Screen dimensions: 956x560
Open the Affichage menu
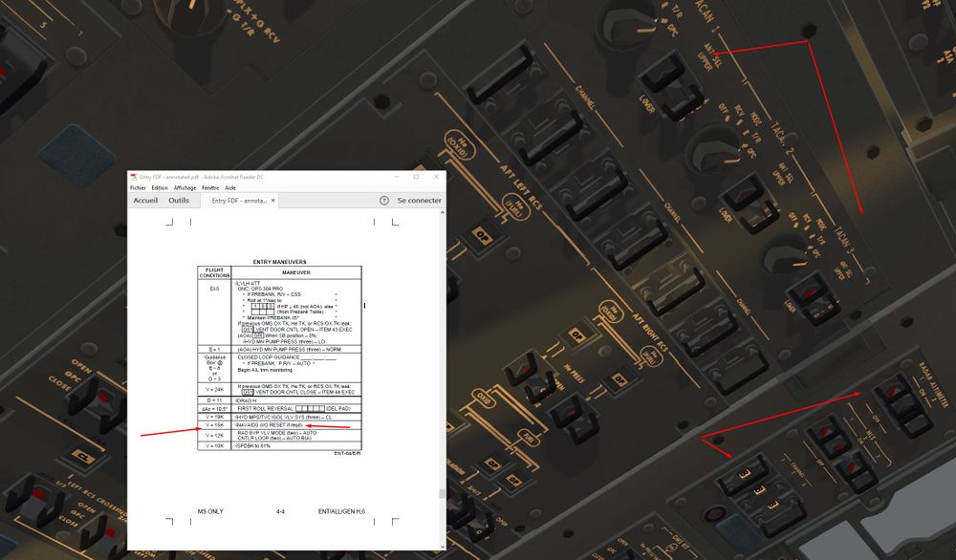pyautogui.click(x=185, y=187)
